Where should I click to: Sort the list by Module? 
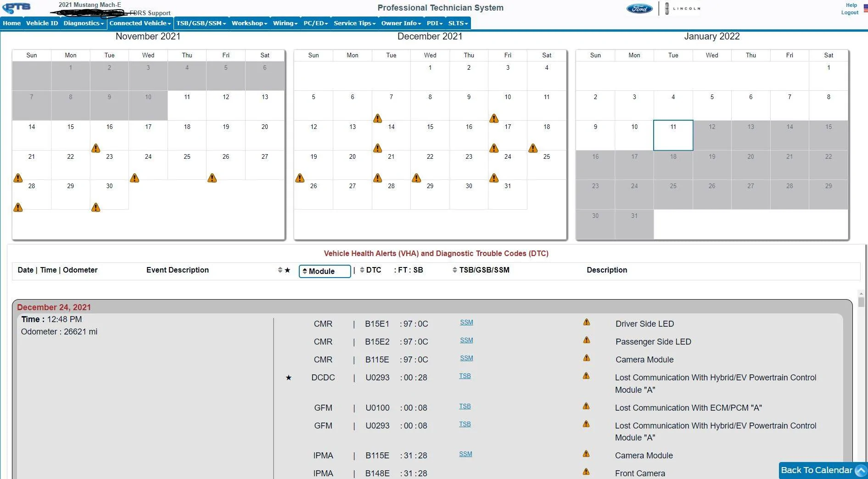point(325,271)
